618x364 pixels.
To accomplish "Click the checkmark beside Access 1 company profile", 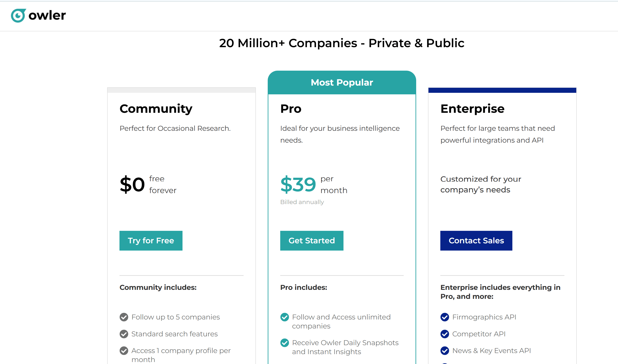I will click(124, 351).
